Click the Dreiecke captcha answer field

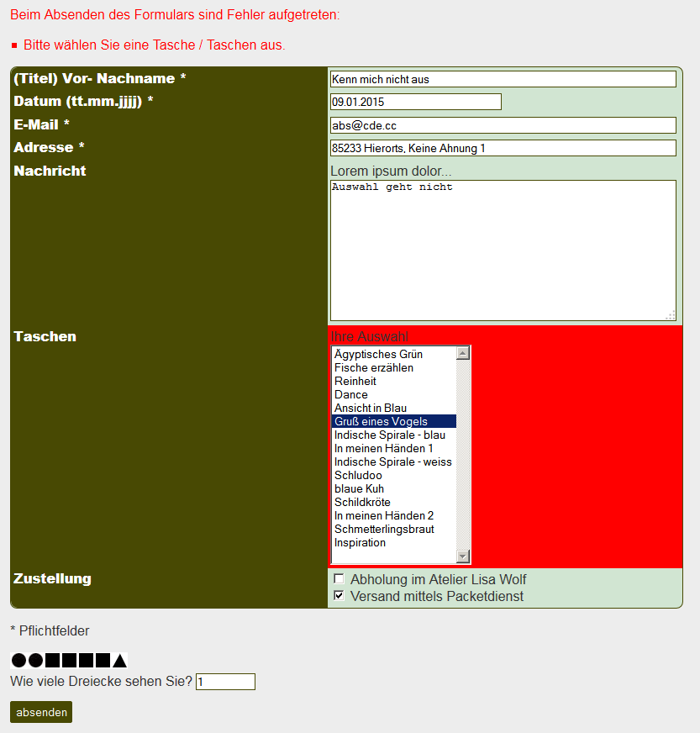(225, 682)
